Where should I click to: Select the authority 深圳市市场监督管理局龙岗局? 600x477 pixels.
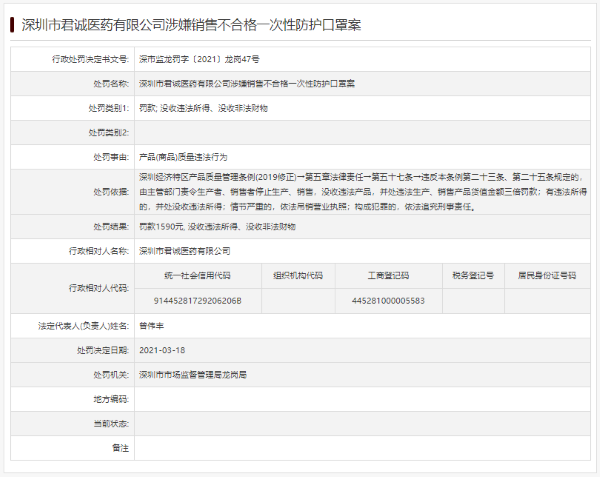[x=193, y=375]
